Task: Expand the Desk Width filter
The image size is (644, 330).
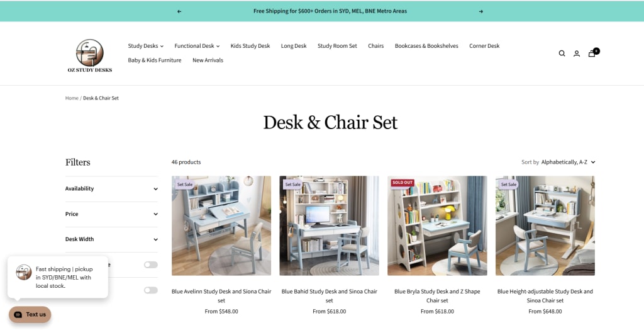Action: point(111,239)
